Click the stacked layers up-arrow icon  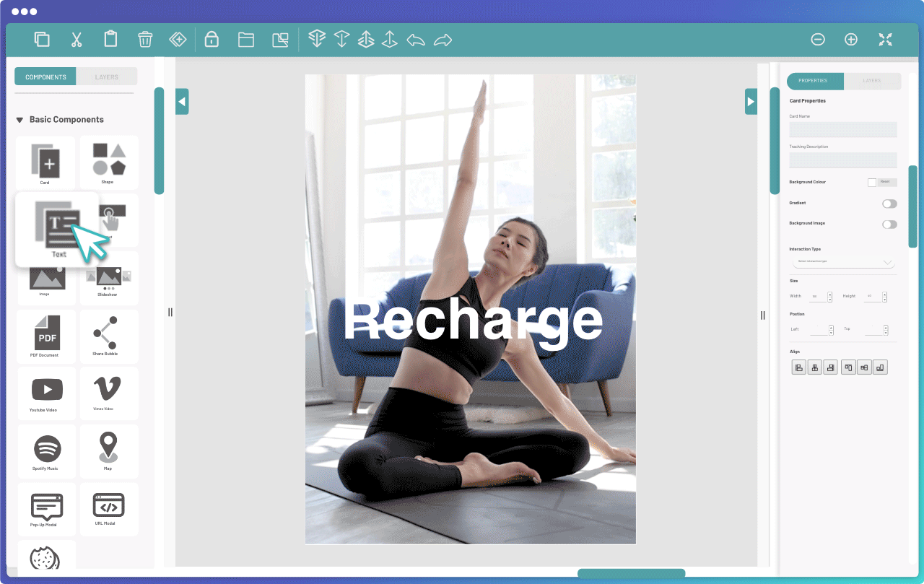point(366,39)
